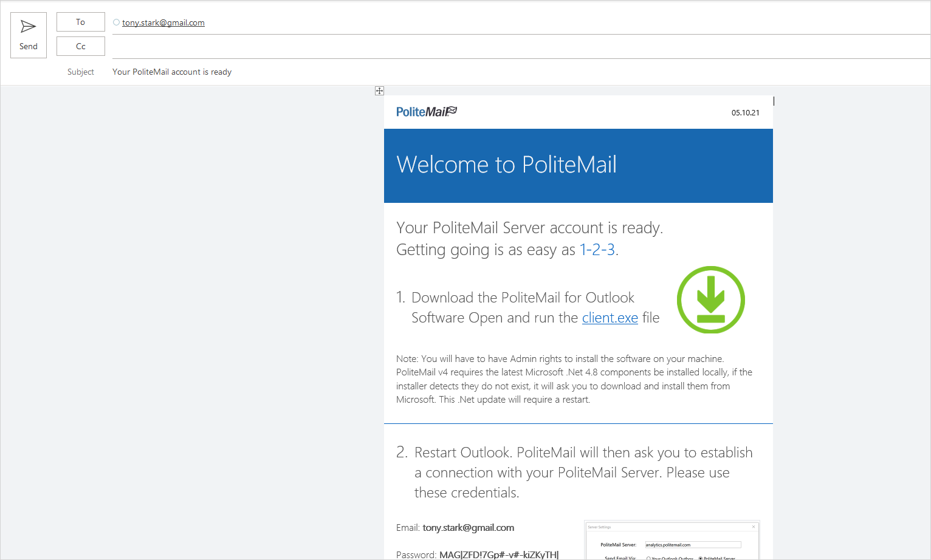The image size is (931, 560).
Task: Select the PoliteMail Server radio option
Action: [701, 558]
